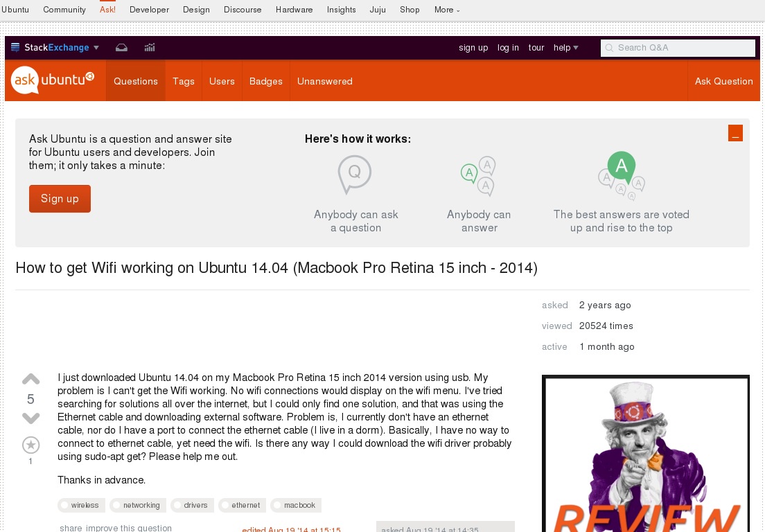This screenshot has width=765, height=532.
Task: Click the ethernet tag
Action: coord(242,505)
